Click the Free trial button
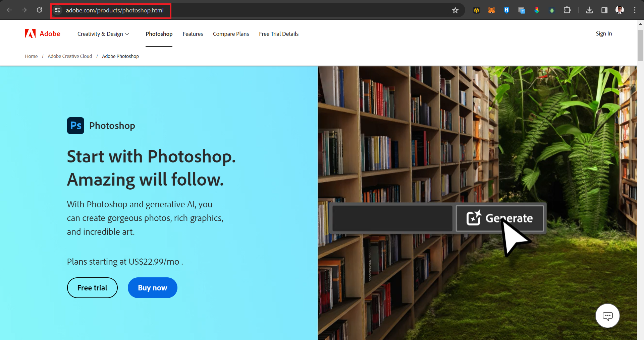 point(92,287)
